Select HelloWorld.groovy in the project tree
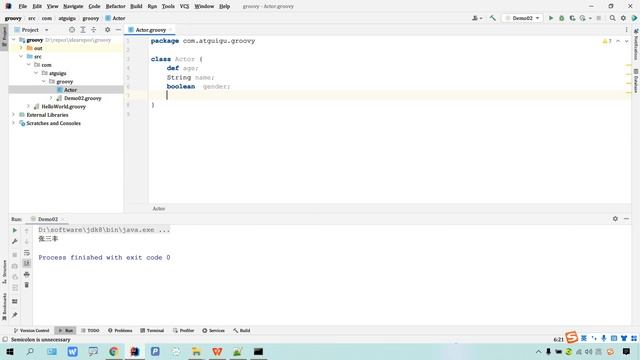640x360 pixels. pyautogui.click(x=63, y=107)
